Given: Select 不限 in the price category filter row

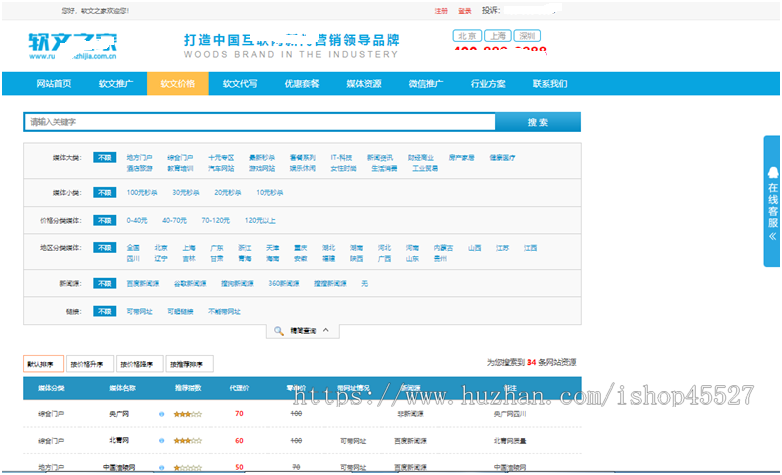Looking at the screenshot, I should pyautogui.click(x=105, y=221).
